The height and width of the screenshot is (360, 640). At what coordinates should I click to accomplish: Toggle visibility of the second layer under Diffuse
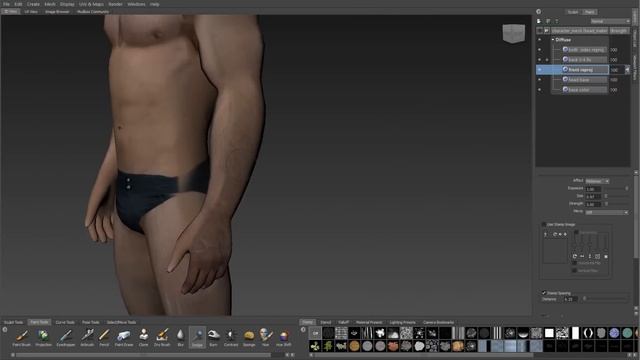pyautogui.click(x=540, y=60)
